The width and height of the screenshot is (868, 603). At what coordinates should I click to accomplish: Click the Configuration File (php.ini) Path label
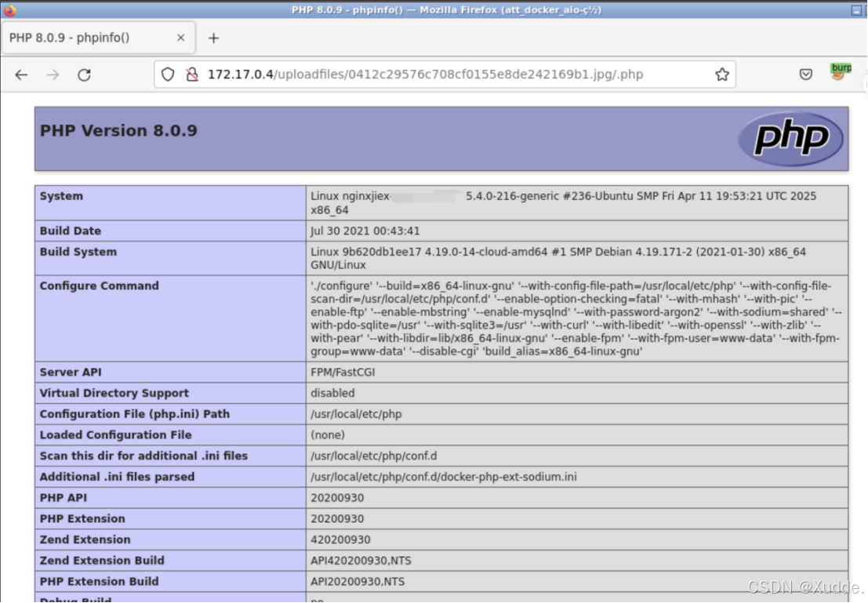pyautogui.click(x=135, y=414)
